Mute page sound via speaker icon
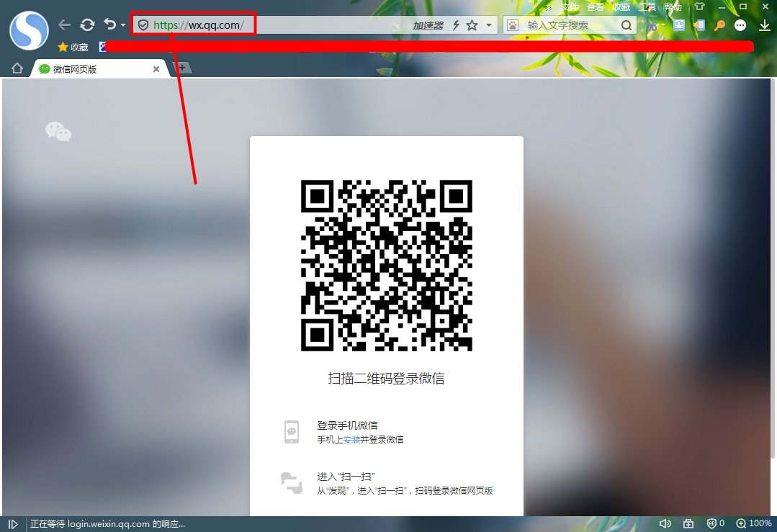The image size is (777, 532). (665, 523)
